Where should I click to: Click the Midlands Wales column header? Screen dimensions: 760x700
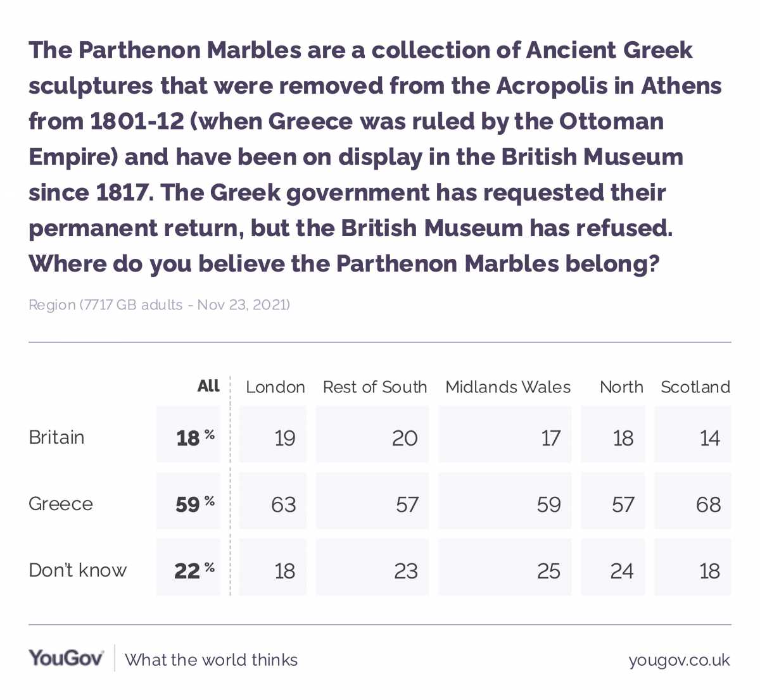[x=508, y=387]
